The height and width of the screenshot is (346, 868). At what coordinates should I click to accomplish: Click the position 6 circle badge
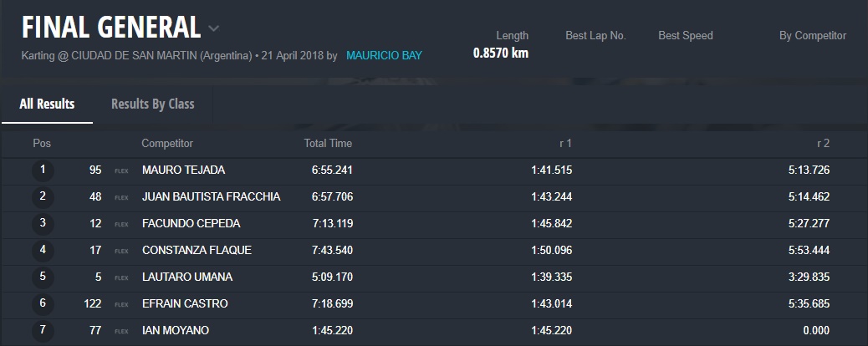(42, 303)
